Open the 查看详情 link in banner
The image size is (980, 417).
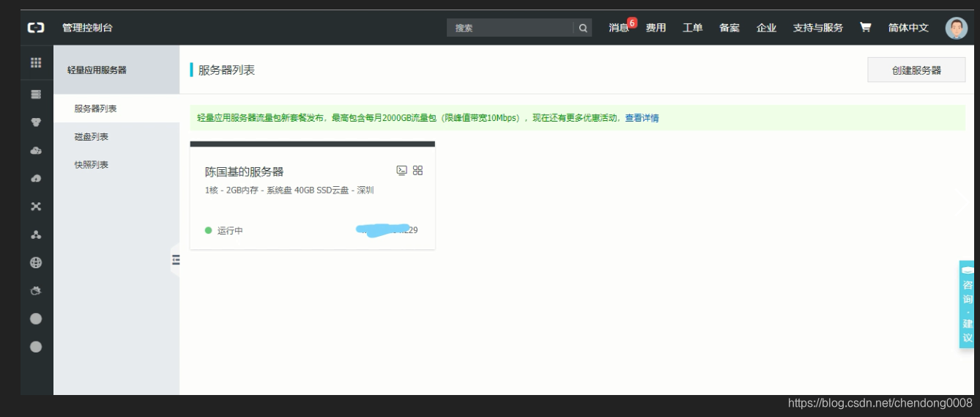[642, 118]
